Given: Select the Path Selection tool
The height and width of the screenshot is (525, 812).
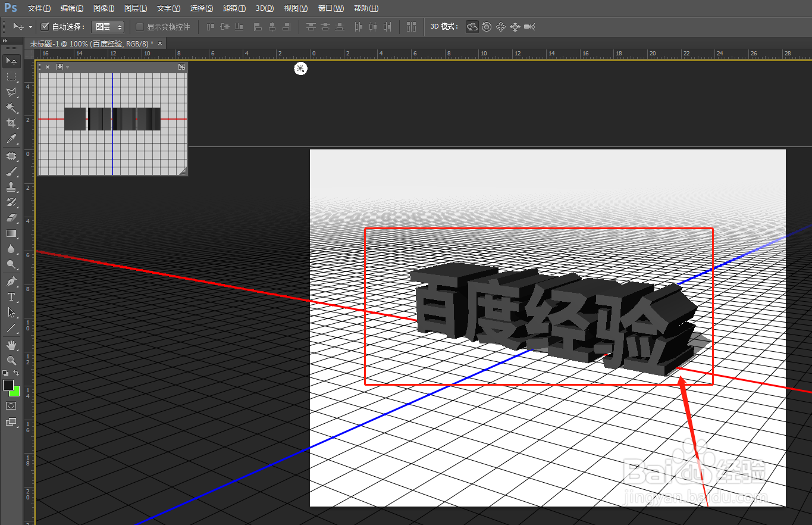Looking at the screenshot, I should pyautogui.click(x=11, y=312).
